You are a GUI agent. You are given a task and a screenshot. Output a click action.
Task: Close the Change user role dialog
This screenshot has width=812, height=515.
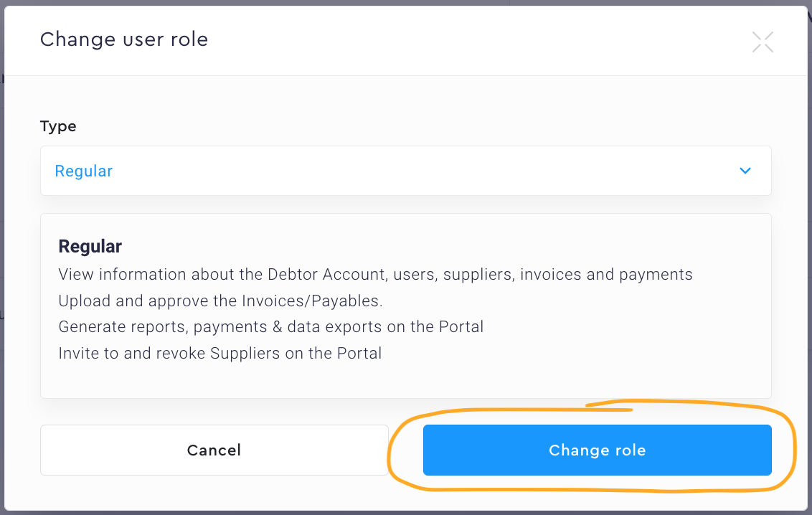coord(763,42)
